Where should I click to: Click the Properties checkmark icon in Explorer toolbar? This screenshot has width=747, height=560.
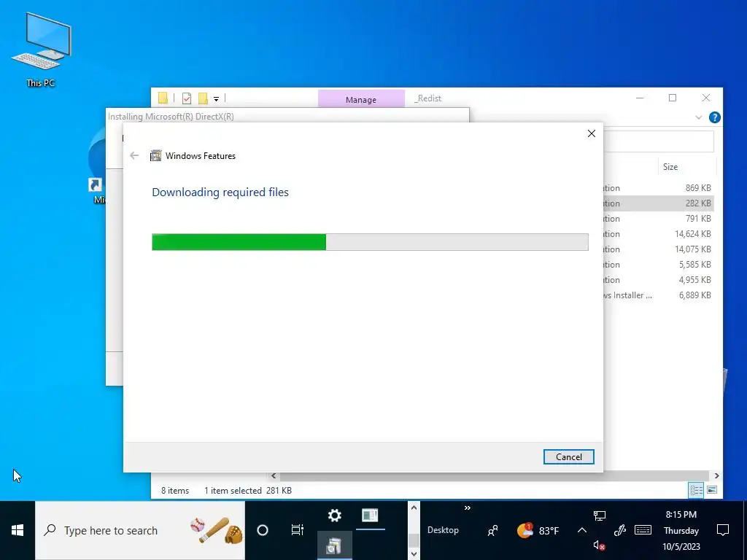(187, 98)
